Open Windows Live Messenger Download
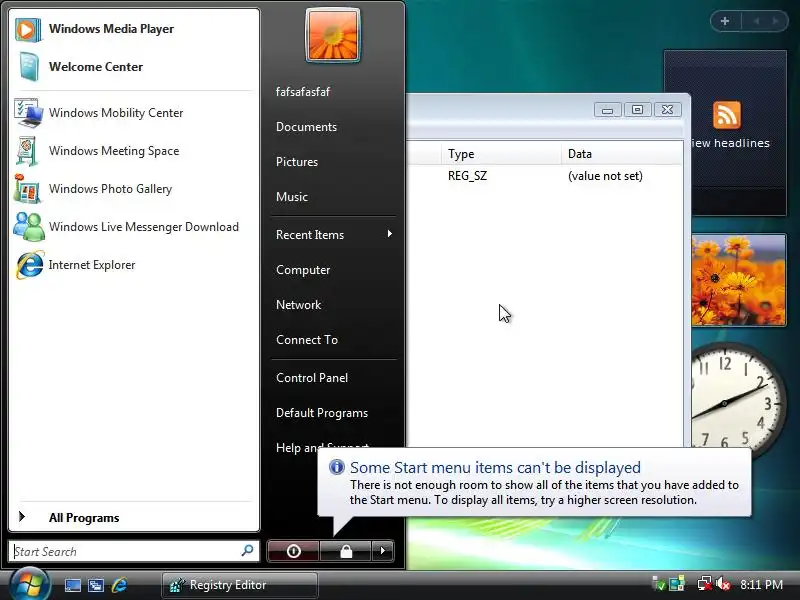 point(134,227)
